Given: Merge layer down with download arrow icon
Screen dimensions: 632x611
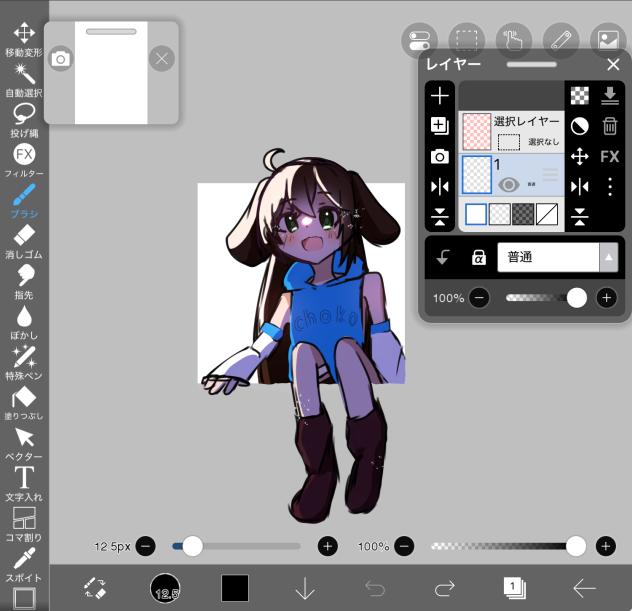Looking at the screenshot, I should tap(610, 96).
